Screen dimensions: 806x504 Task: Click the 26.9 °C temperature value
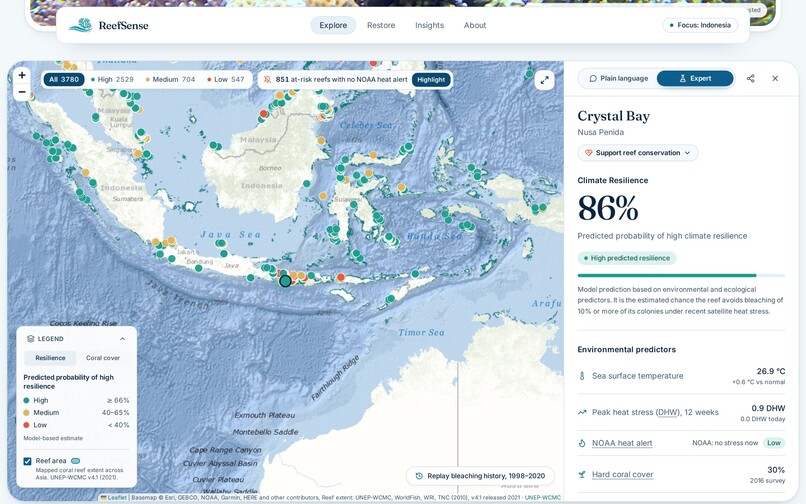click(x=771, y=371)
